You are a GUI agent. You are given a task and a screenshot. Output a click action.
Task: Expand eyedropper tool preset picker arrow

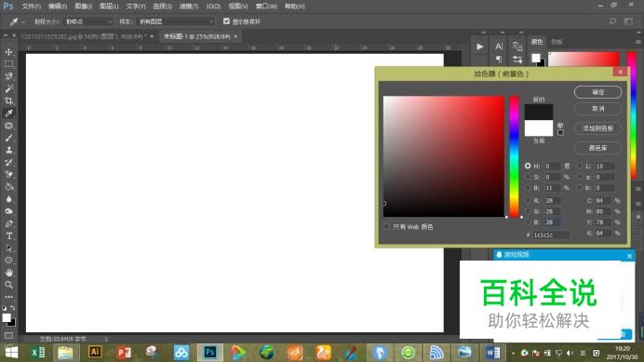point(23,21)
